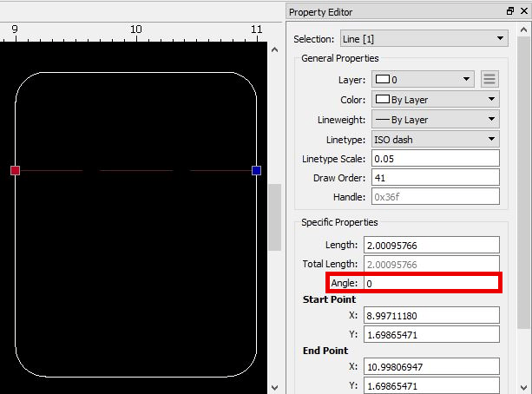Click the Angle input field
The image size is (532, 394).
coord(430,283)
